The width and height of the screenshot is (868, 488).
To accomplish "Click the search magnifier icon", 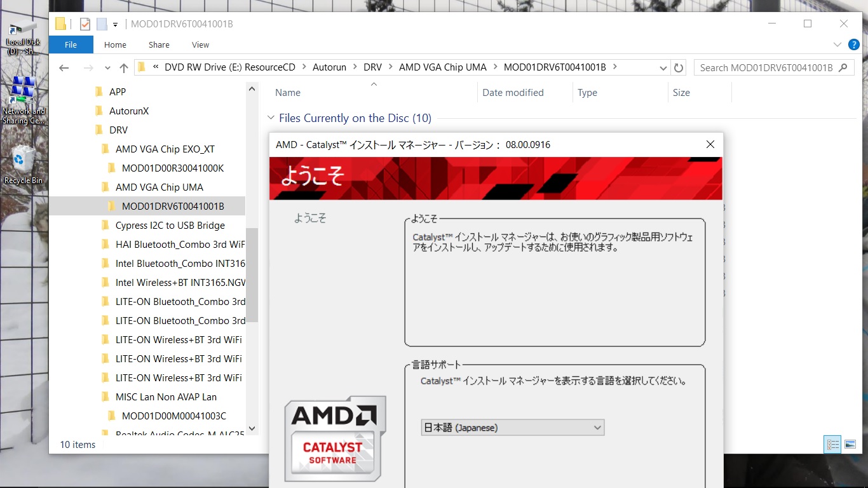I will point(843,67).
